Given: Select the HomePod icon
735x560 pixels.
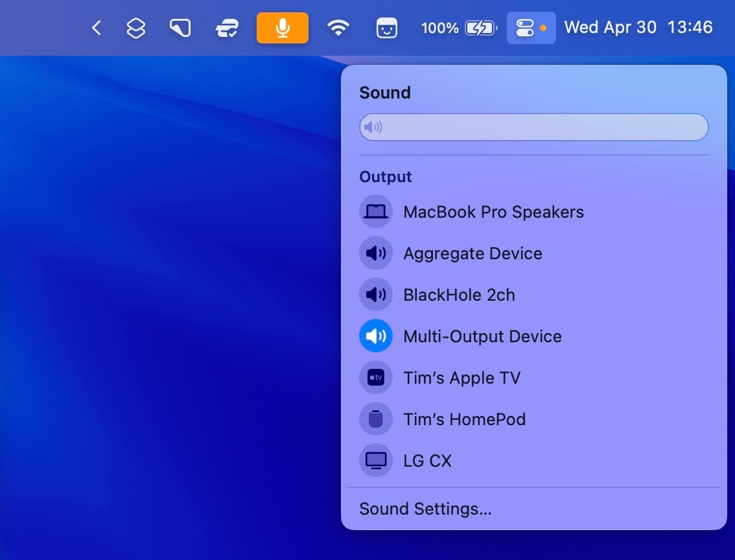Looking at the screenshot, I should pyautogui.click(x=376, y=419).
